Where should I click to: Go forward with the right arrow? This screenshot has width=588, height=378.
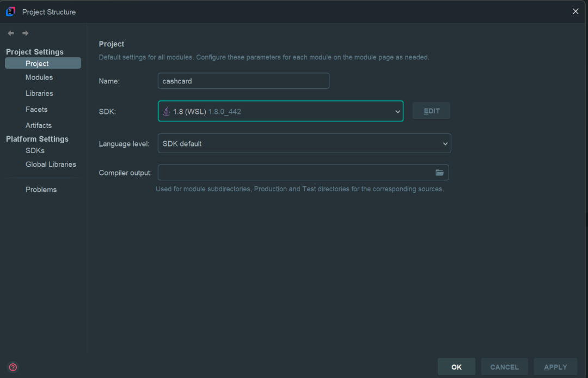click(x=25, y=33)
